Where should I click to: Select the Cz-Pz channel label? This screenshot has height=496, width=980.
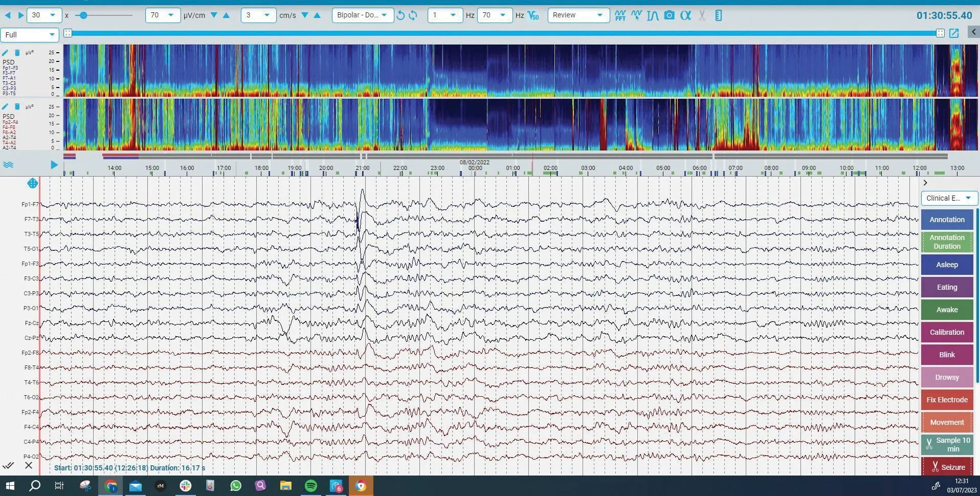pyautogui.click(x=31, y=338)
